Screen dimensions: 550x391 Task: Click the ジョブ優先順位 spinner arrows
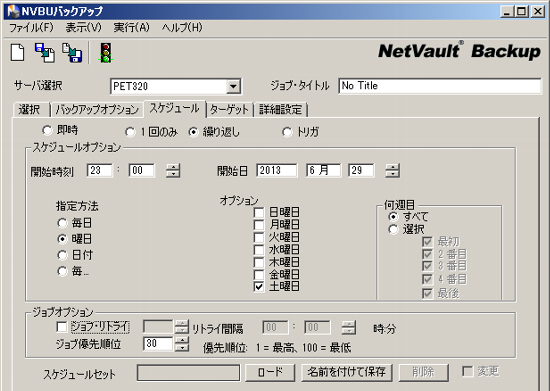182,343
